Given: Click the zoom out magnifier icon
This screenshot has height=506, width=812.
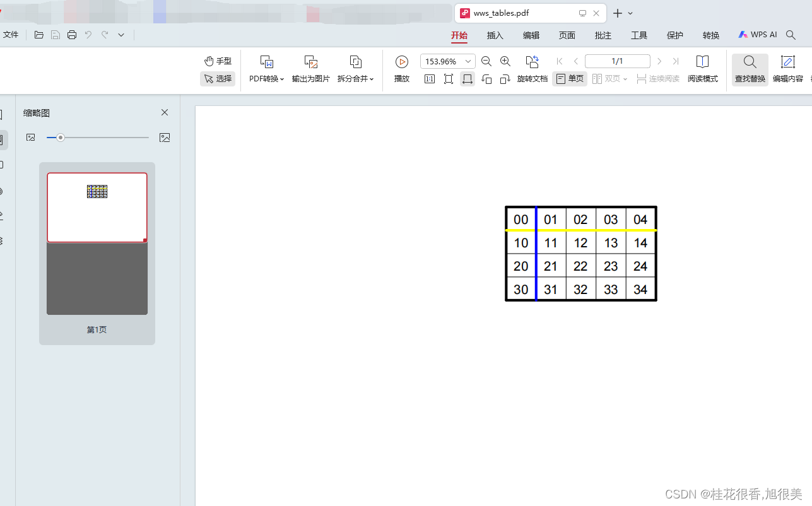Looking at the screenshot, I should 486,61.
